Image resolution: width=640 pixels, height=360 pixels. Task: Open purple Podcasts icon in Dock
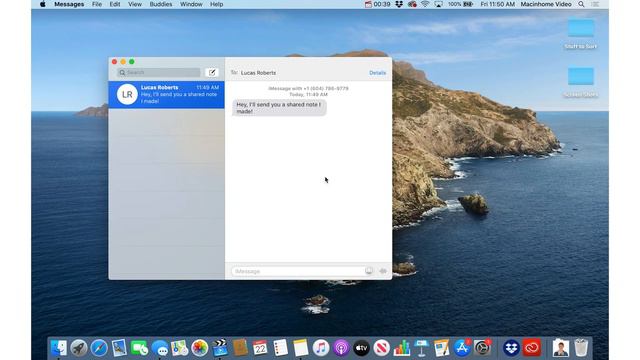(341, 348)
